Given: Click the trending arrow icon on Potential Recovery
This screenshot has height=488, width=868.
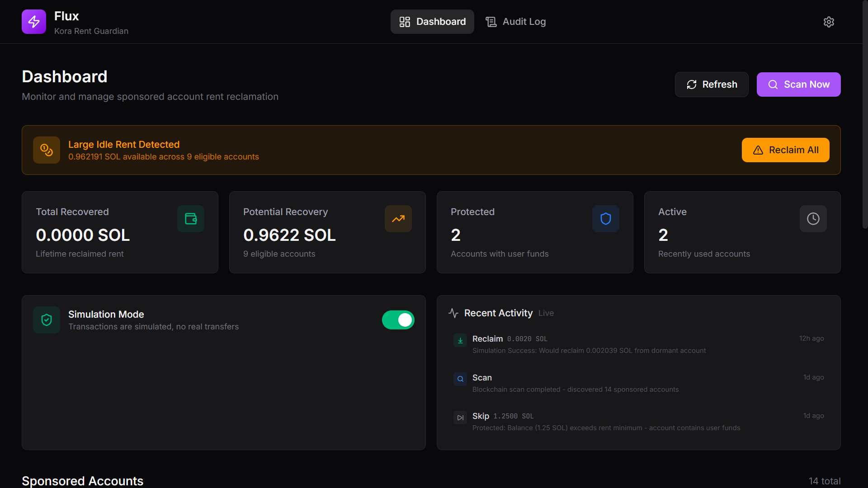Looking at the screenshot, I should click(398, 219).
